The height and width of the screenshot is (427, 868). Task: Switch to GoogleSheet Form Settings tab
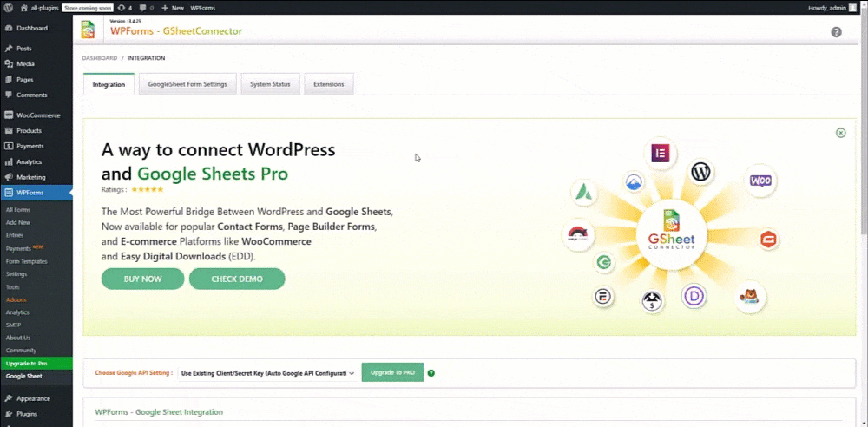point(187,84)
